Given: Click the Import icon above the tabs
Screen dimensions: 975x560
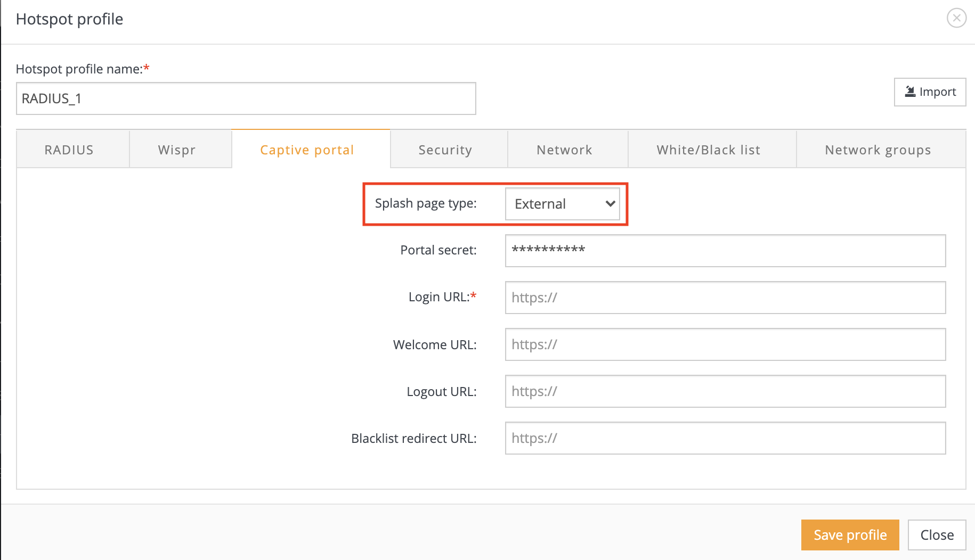Looking at the screenshot, I should coord(910,91).
